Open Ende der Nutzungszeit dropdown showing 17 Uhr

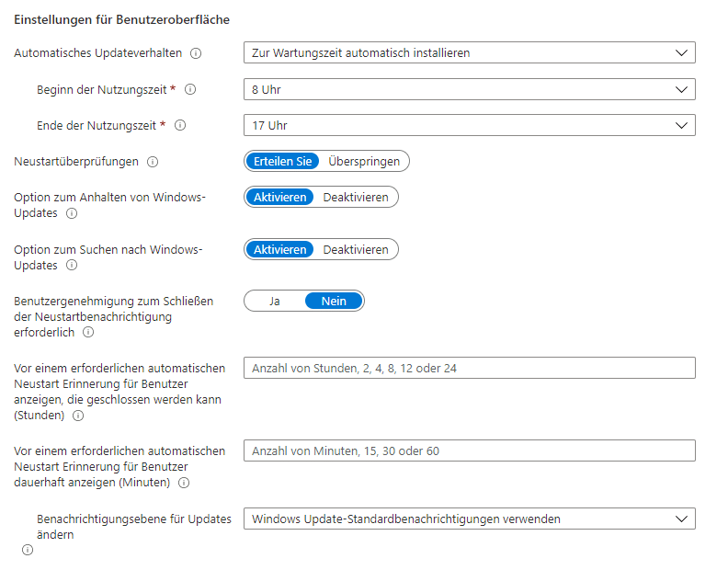point(469,125)
